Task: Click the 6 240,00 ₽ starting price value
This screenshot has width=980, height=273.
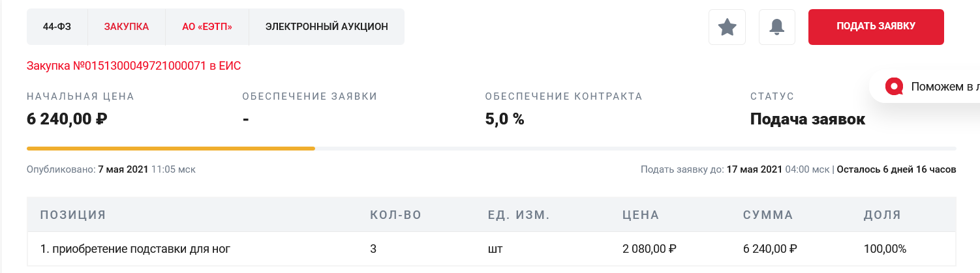Action: (67, 119)
